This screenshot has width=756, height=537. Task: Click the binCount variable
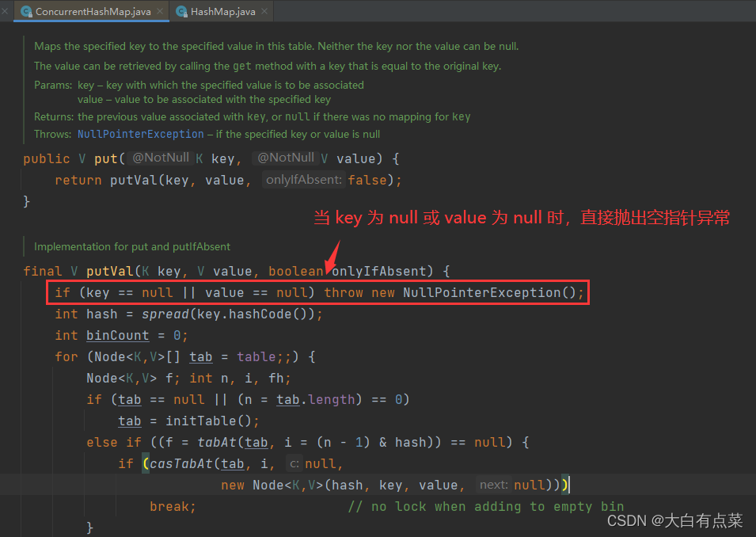coord(118,335)
